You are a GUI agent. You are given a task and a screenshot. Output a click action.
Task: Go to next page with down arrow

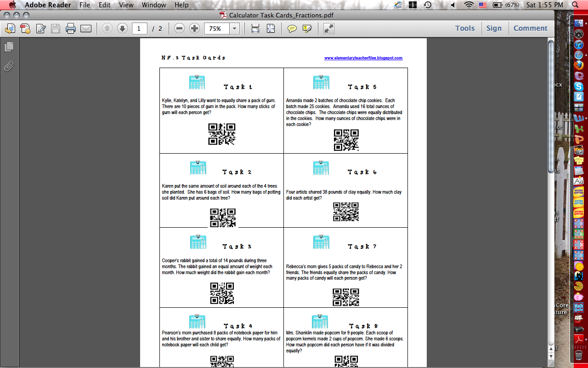(122, 29)
